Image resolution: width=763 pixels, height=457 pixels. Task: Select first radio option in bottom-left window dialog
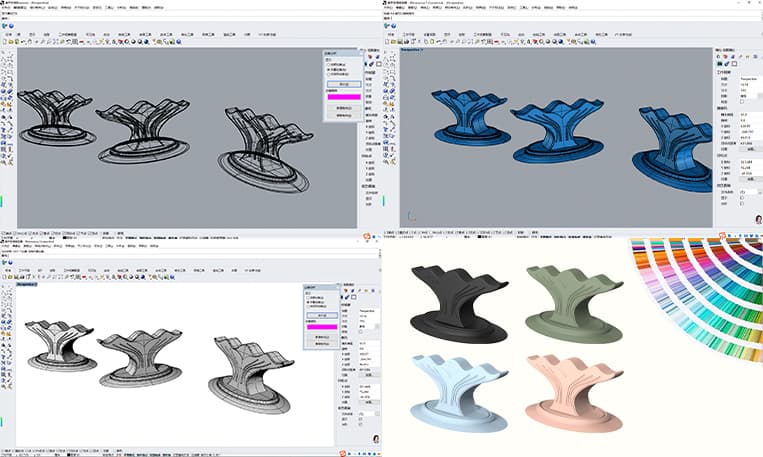[x=308, y=297]
